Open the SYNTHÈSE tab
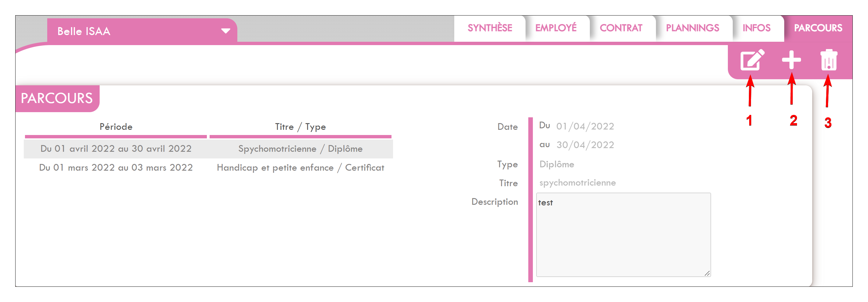Image resolution: width=868 pixels, height=302 pixels. point(489,28)
